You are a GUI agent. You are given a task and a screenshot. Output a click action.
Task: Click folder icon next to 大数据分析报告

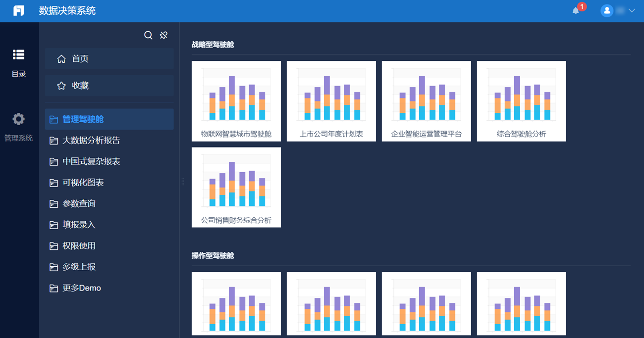[54, 141]
